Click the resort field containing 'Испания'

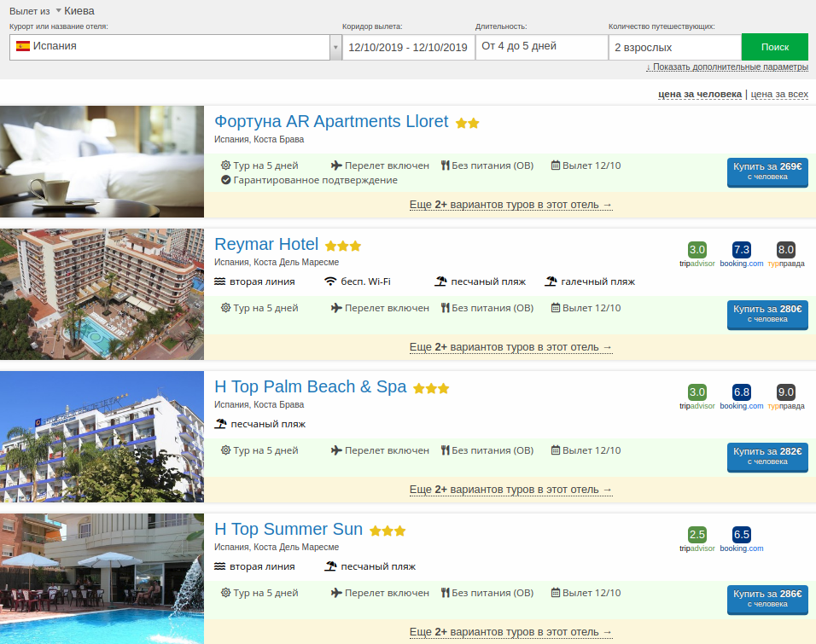point(170,47)
